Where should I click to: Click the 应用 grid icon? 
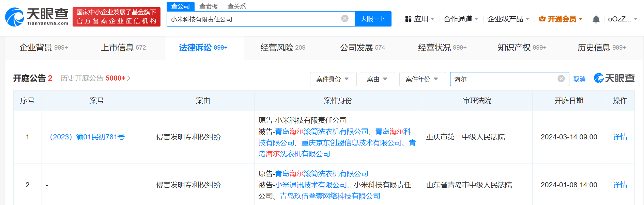pos(408,19)
